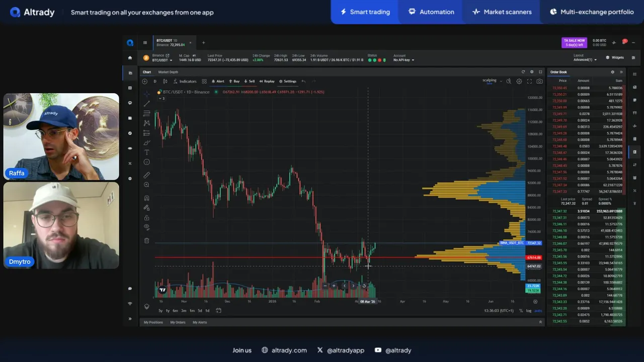This screenshot has width=644, height=362.
Task: Undo the last chart action
Action: [x=303, y=81]
